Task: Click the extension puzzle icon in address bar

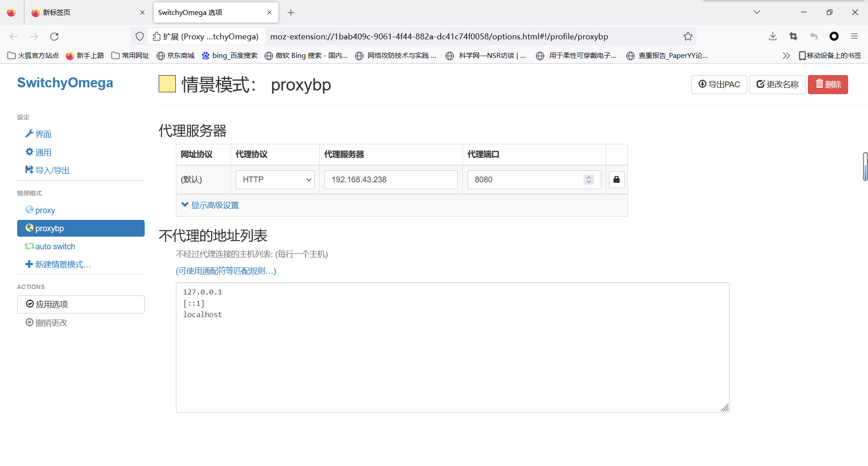Action: (x=156, y=37)
